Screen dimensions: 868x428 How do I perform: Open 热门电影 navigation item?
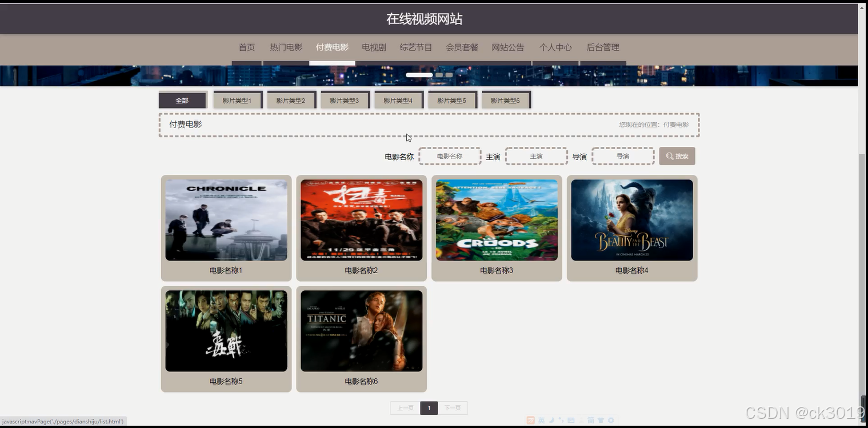click(286, 47)
